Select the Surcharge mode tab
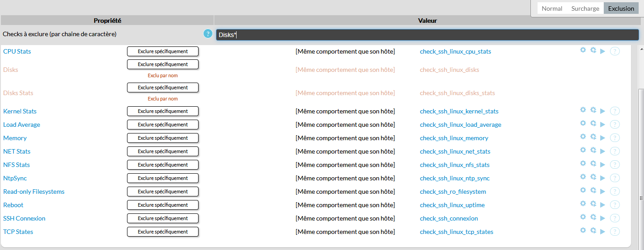This screenshot has height=250, width=644. [585, 8]
